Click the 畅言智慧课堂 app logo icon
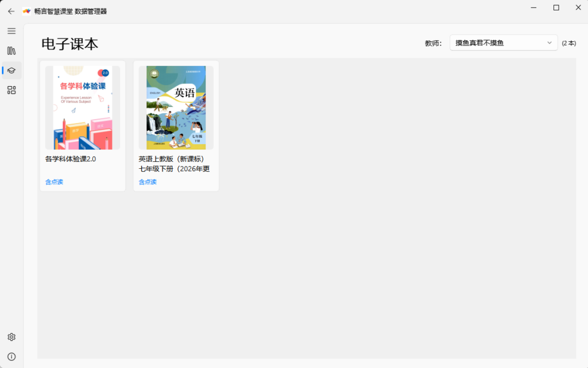 click(x=26, y=11)
